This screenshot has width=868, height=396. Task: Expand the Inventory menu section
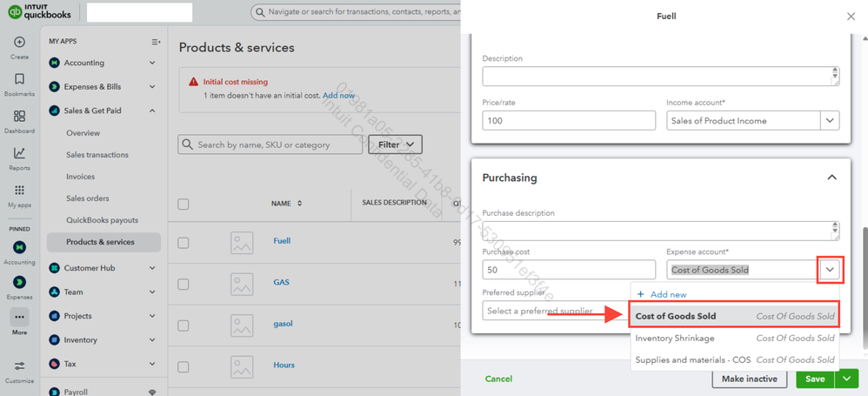click(x=152, y=340)
